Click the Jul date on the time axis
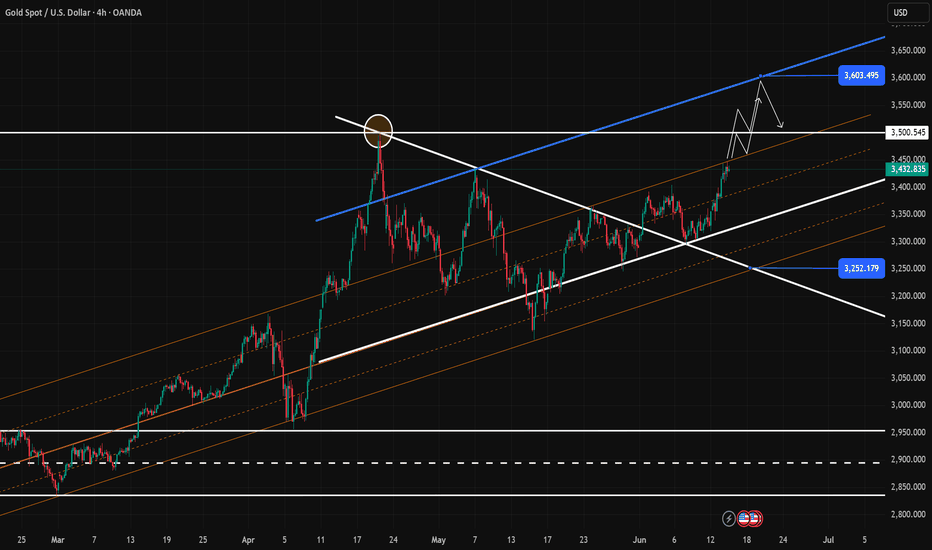This screenshot has height=550, width=932. (x=828, y=540)
